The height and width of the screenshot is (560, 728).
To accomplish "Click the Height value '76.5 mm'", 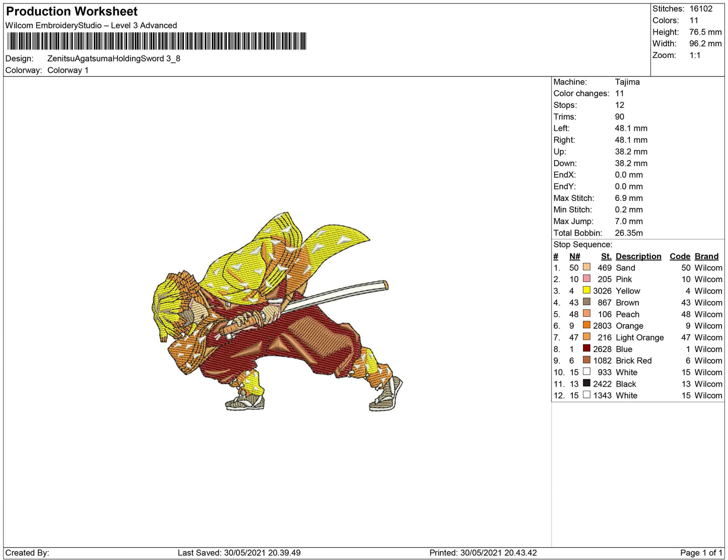I will pyautogui.click(x=705, y=32).
